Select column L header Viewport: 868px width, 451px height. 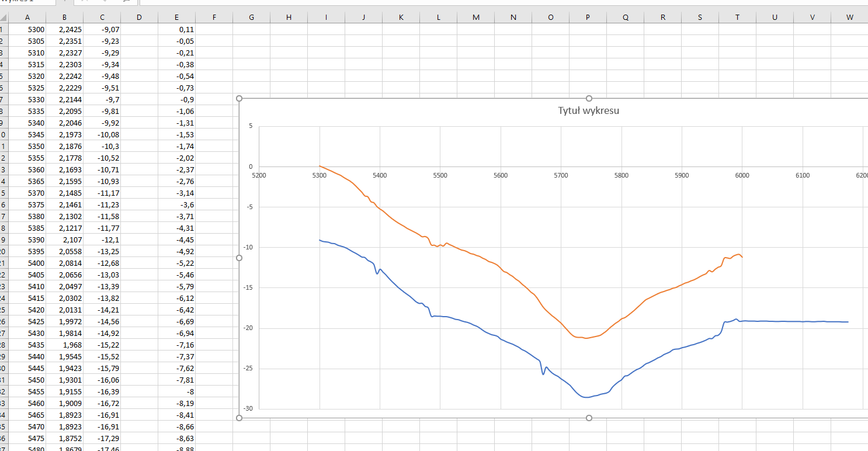[438, 18]
